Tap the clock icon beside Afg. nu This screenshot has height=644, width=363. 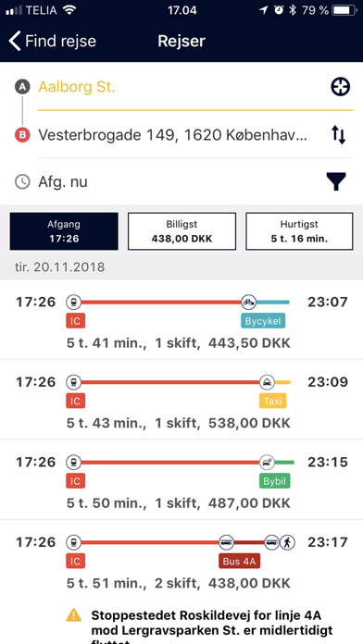click(22, 181)
